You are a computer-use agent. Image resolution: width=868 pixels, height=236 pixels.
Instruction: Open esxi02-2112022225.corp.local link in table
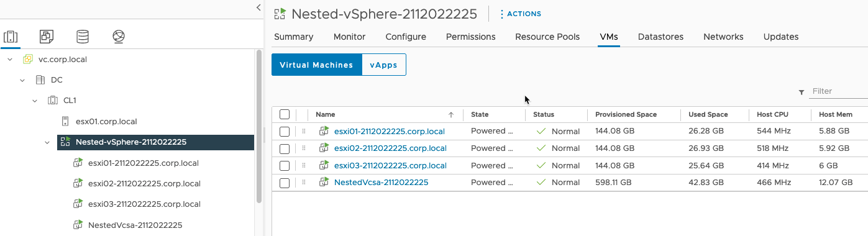tap(390, 148)
